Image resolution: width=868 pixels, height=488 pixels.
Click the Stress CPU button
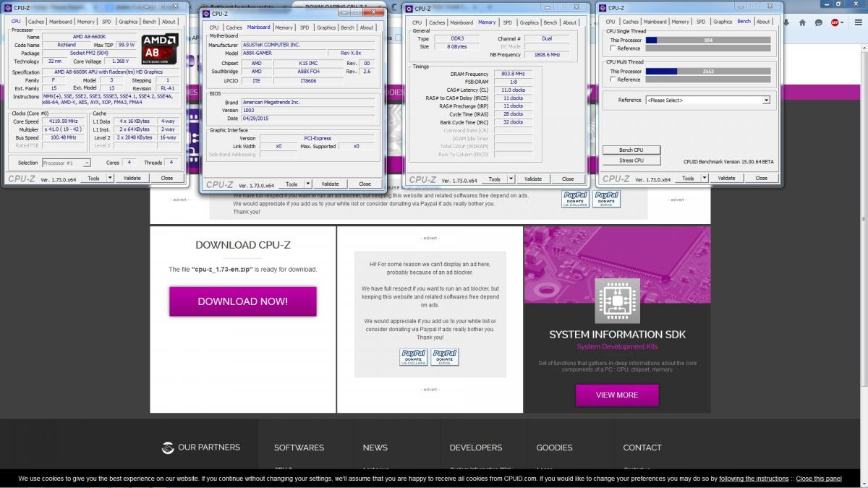[x=631, y=160]
